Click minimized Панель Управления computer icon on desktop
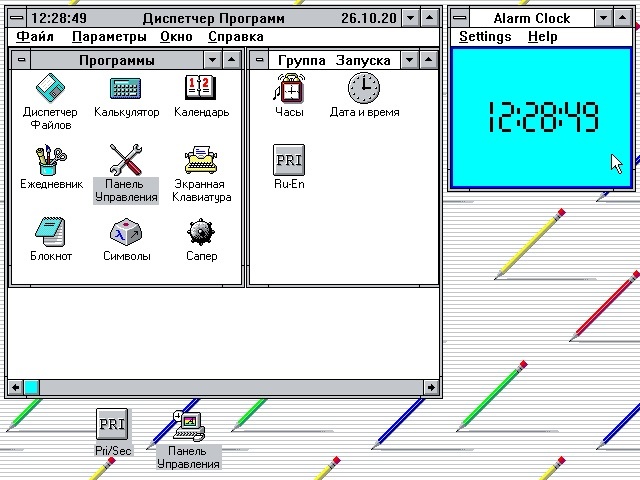This screenshot has width=640, height=480. pos(189,426)
